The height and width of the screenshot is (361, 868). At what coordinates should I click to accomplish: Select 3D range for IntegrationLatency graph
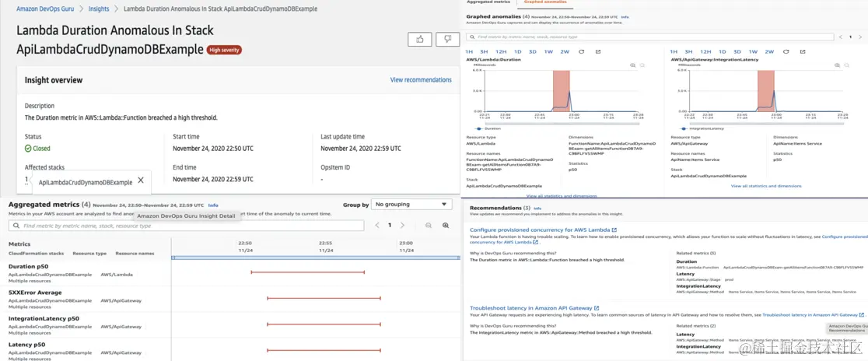pos(737,51)
